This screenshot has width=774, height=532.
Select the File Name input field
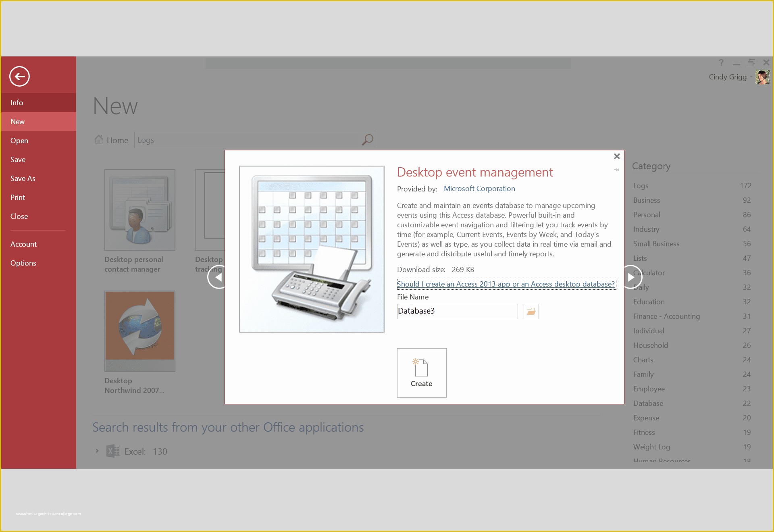458,312
